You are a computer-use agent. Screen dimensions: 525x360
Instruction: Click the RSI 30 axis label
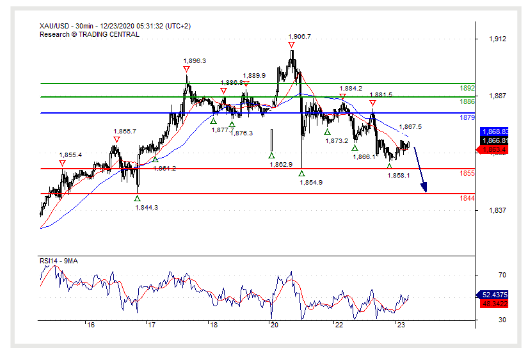502,319
